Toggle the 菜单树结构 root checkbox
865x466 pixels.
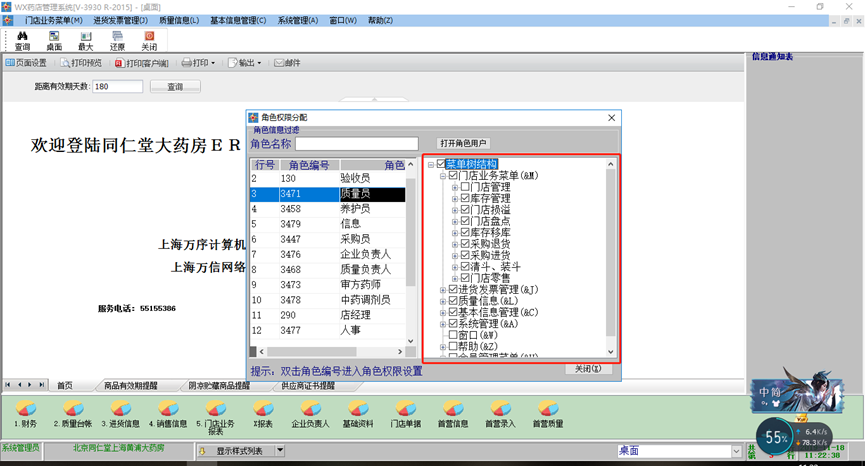coord(441,164)
